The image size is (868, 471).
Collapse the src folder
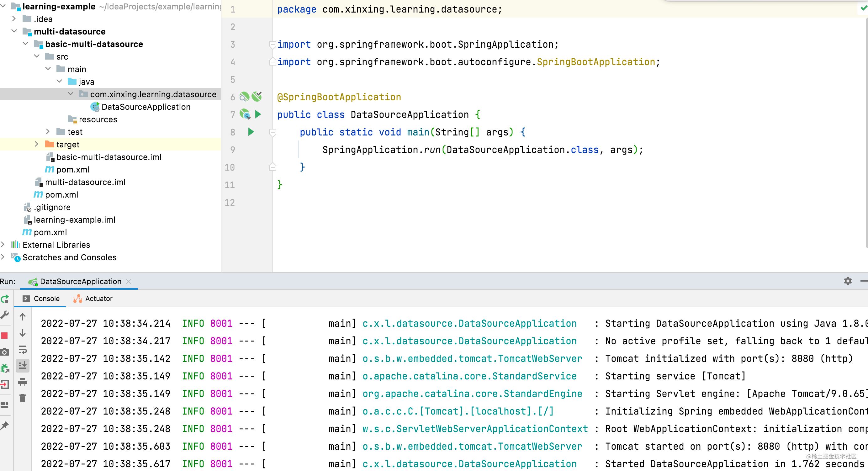(37, 56)
